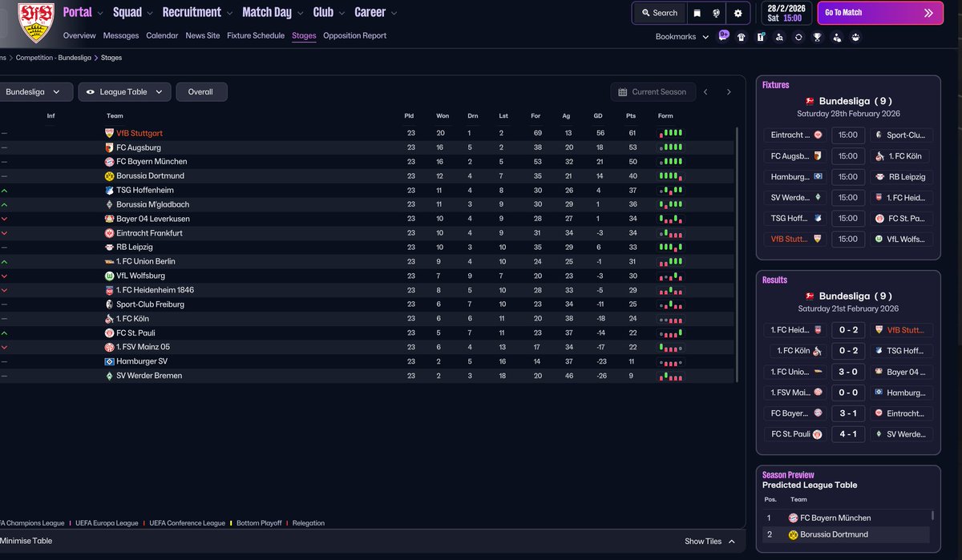
Task: Click Bayer 04 Leverkusen crest icon
Action: coord(110,219)
